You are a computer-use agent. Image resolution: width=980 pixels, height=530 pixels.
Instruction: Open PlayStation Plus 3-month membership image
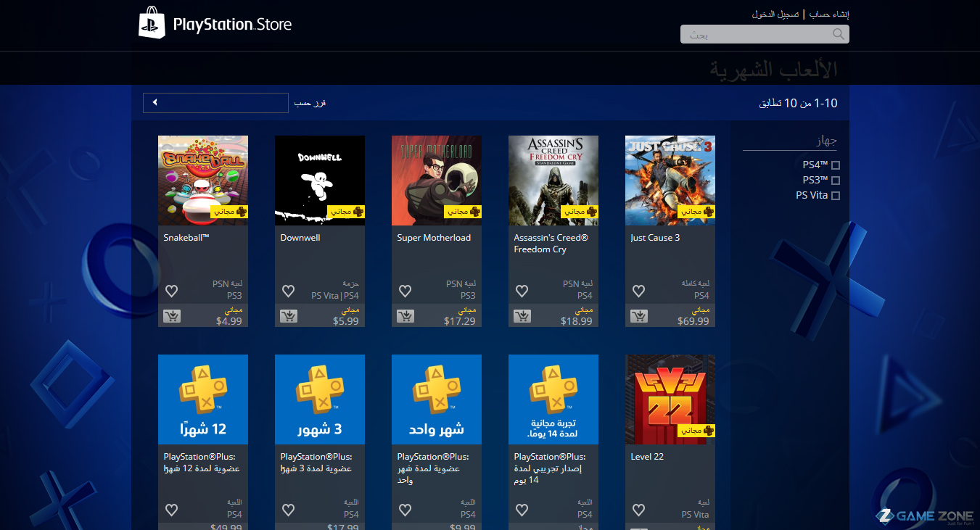(320, 399)
